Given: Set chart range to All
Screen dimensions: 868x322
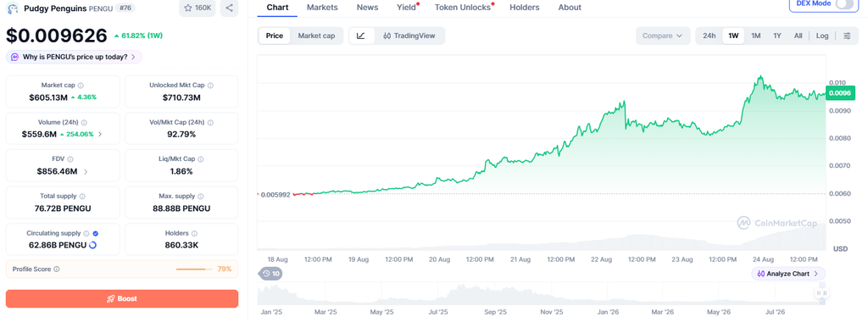Looking at the screenshot, I should coord(798,36).
